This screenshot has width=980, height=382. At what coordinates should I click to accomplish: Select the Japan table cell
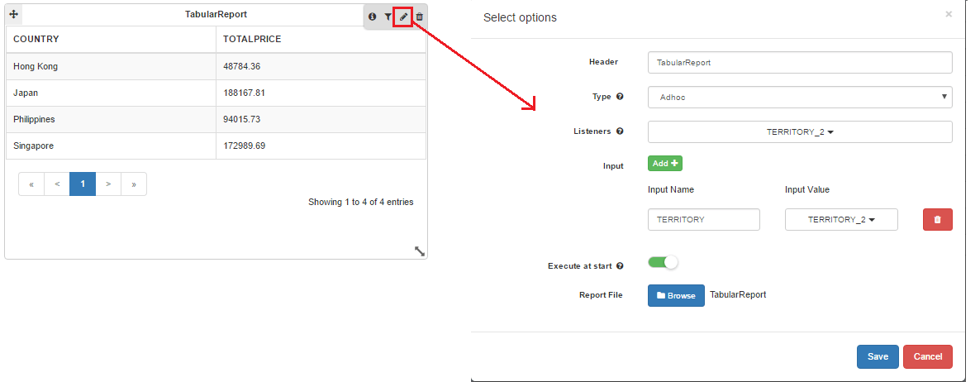112,93
